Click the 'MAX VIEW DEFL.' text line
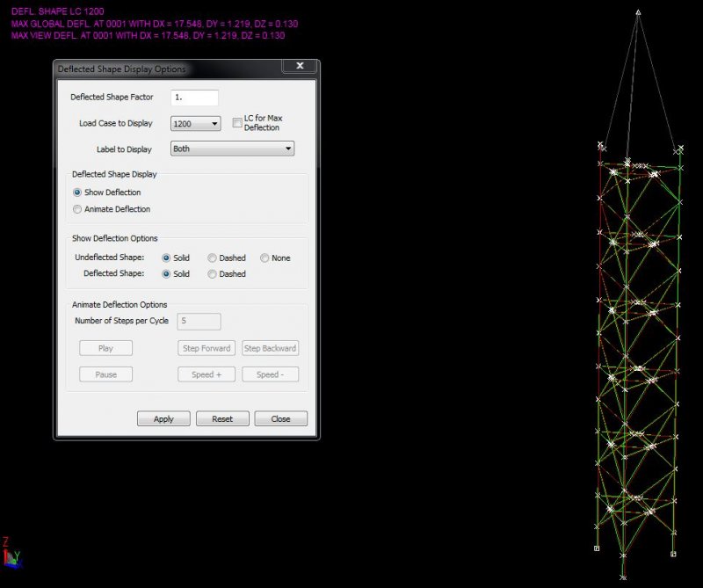The image size is (703, 588). (x=148, y=35)
